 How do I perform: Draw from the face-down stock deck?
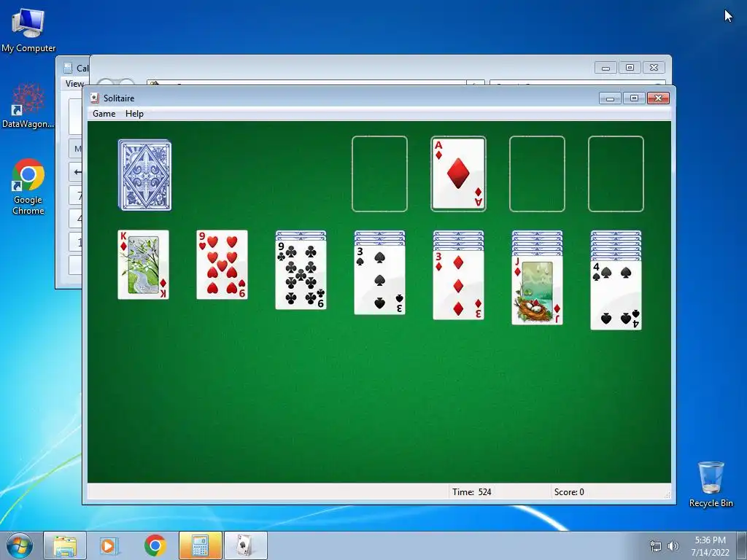click(145, 175)
